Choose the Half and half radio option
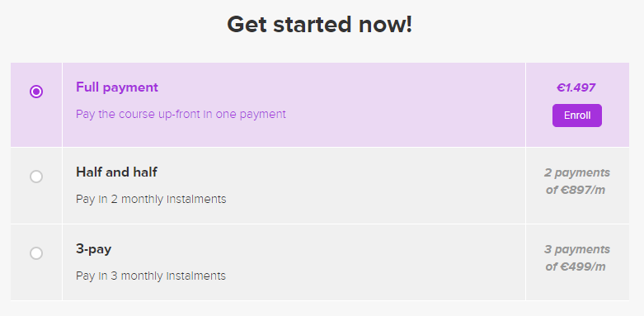Viewport: 644px width, 316px height. click(36, 177)
